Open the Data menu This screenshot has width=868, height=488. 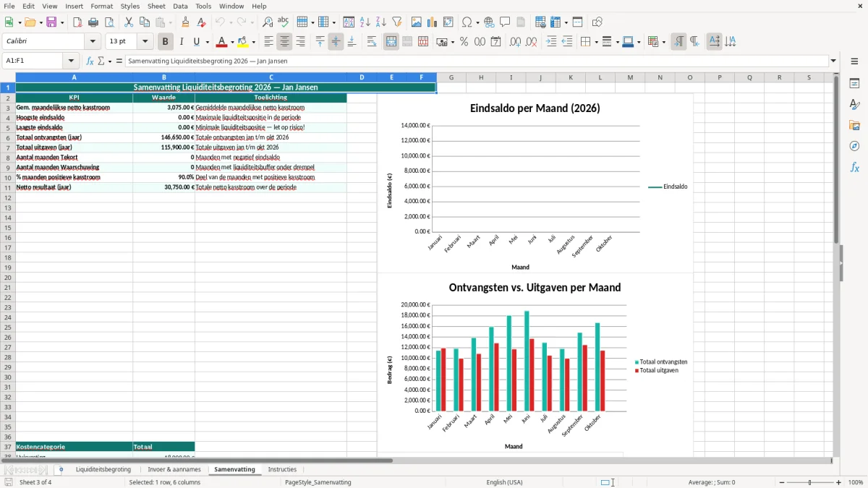click(x=180, y=6)
